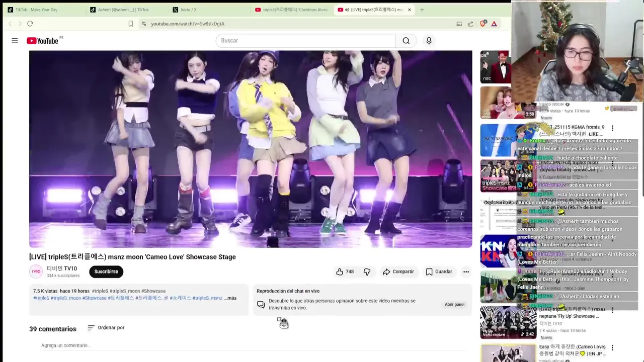Image resolution: width=644 pixels, height=362 pixels.
Task: Open the TV10 channel avatar
Action: (x=36, y=271)
